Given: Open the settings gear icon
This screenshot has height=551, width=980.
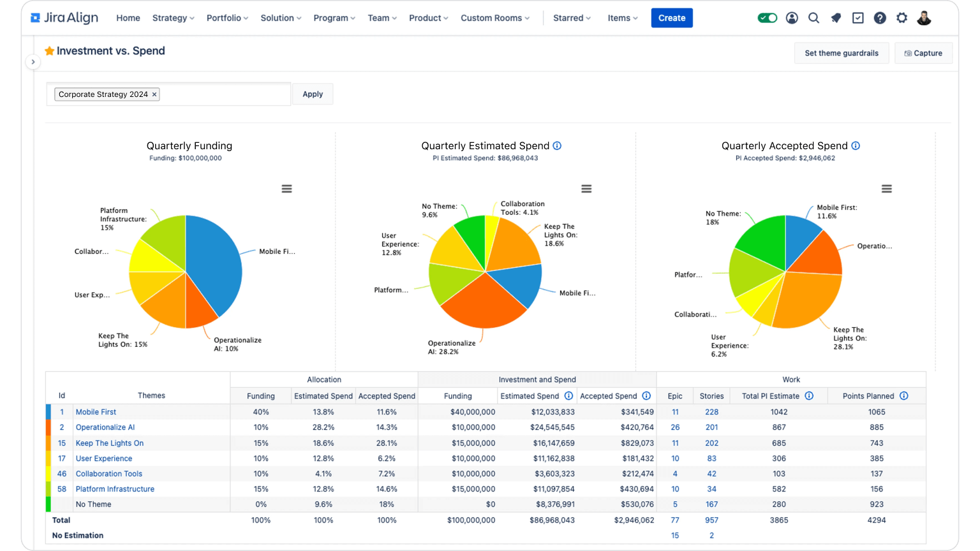Looking at the screenshot, I should [902, 18].
